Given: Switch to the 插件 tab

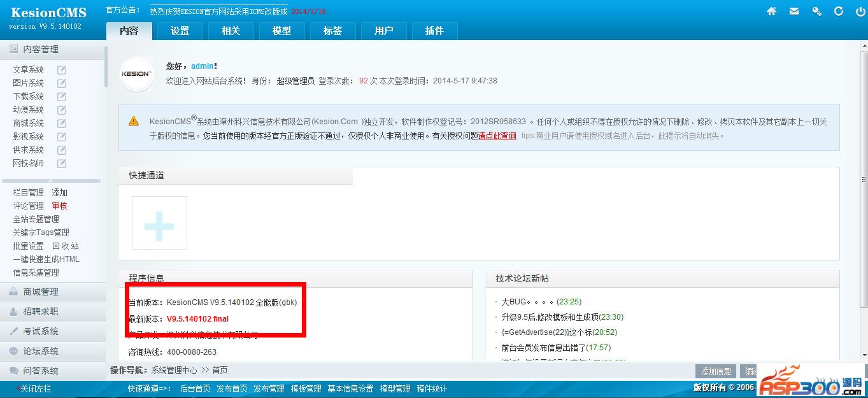Looking at the screenshot, I should [434, 31].
